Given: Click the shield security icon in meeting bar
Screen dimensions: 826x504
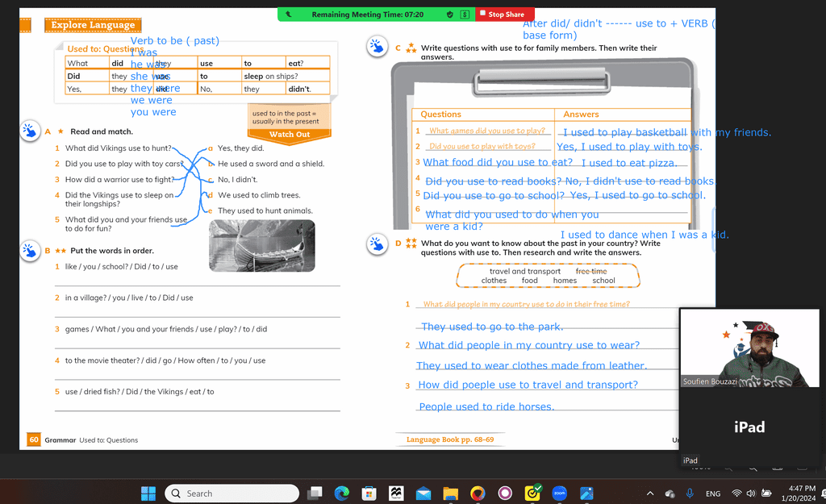Looking at the screenshot, I should point(450,15).
